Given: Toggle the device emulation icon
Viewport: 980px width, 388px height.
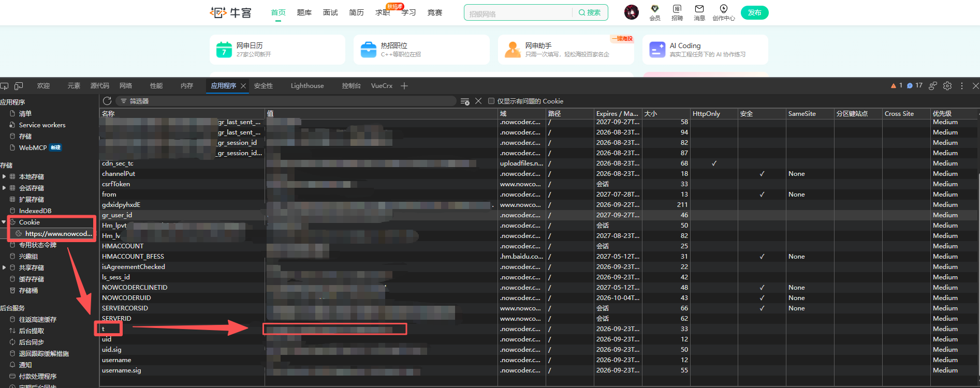Looking at the screenshot, I should pos(19,86).
